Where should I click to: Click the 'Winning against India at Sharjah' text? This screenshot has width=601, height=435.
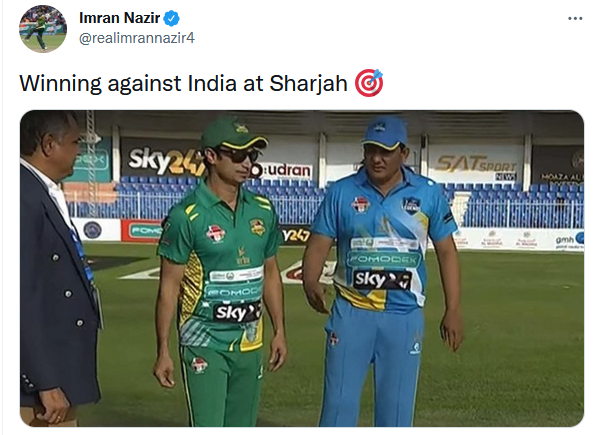click(183, 84)
